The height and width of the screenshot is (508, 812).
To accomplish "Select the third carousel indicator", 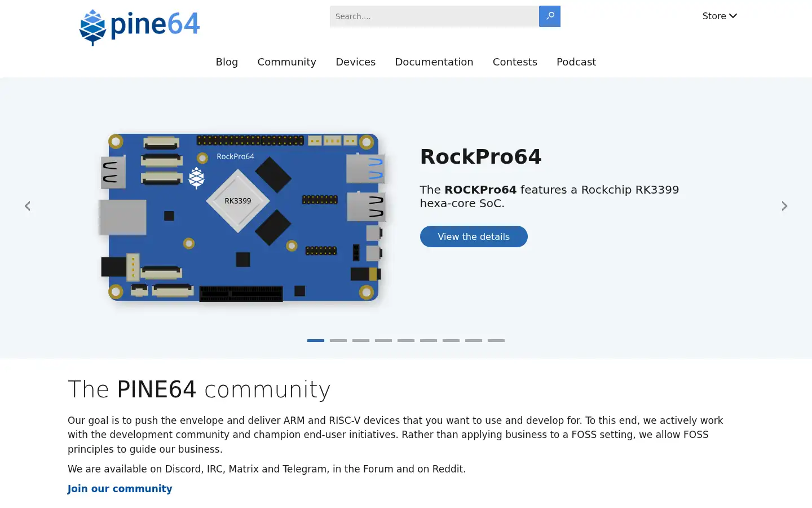I will 361,340.
